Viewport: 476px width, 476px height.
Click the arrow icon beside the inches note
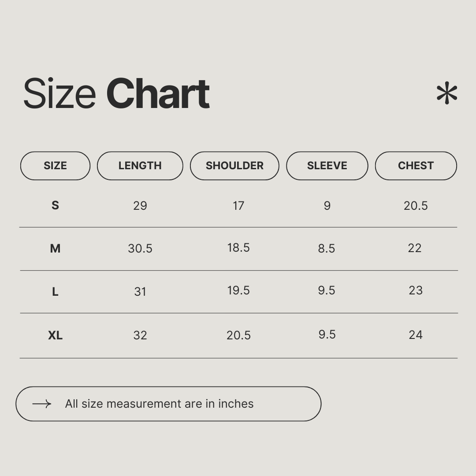click(42, 404)
